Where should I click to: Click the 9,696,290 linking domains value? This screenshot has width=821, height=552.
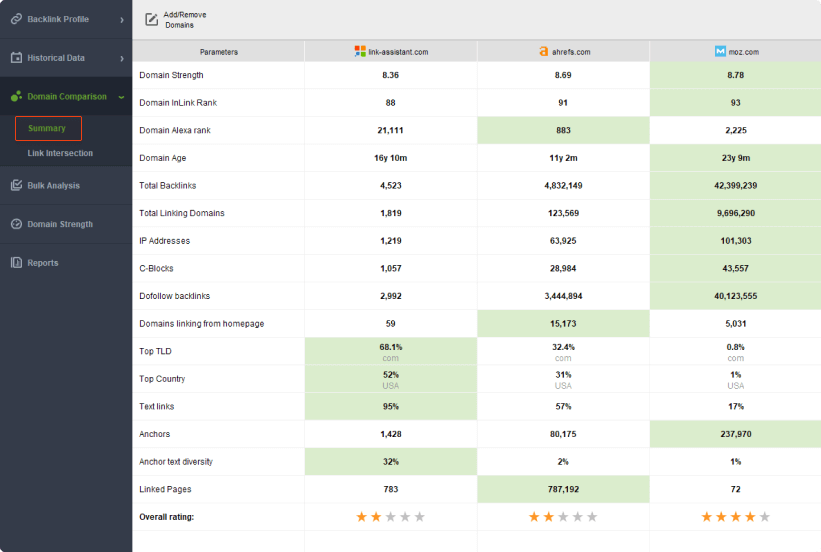pos(736,213)
